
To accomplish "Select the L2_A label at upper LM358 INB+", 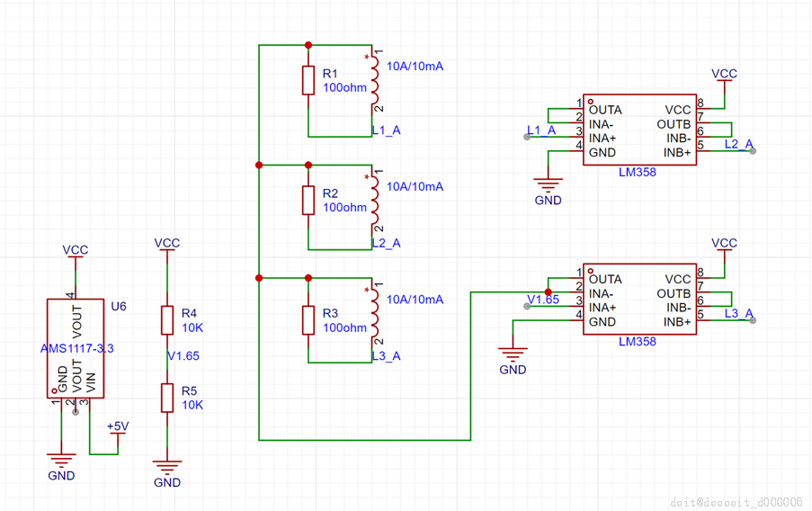I will [739, 144].
